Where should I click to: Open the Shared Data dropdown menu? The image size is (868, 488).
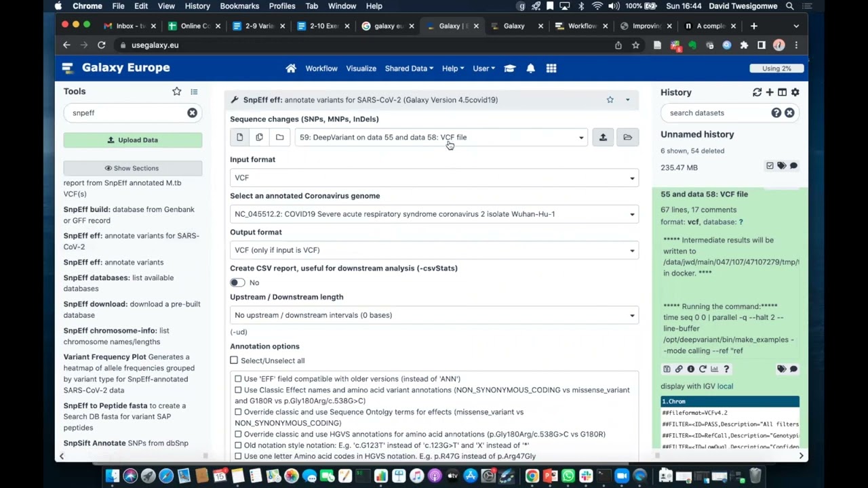click(409, 68)
